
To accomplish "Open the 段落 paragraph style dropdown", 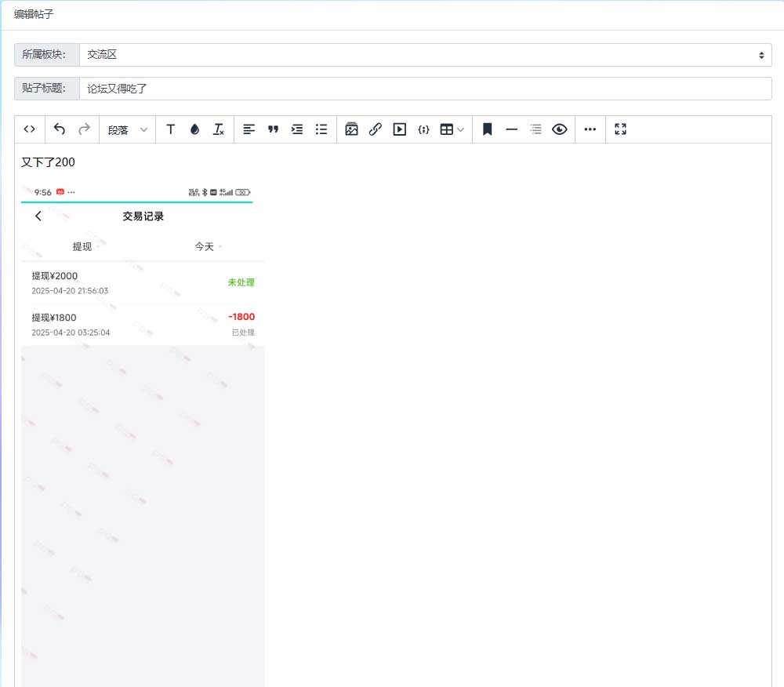I will coord(128,130).
